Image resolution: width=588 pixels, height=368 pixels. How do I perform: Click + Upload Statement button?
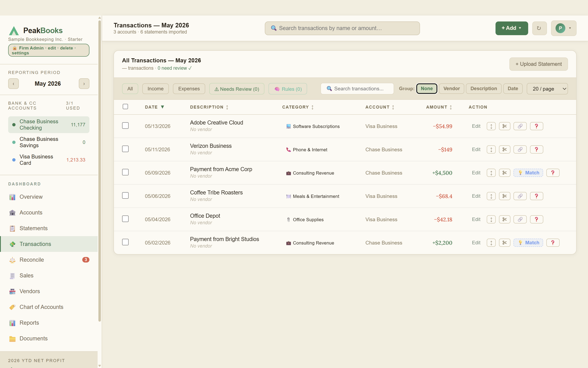[538, 64]
